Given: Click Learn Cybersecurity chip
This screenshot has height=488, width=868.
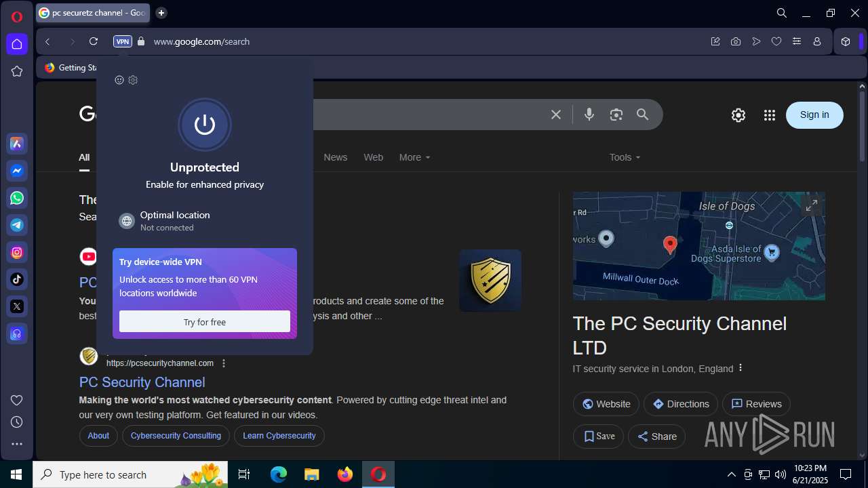Looking at the screenshot, I should tap(279, 436).
